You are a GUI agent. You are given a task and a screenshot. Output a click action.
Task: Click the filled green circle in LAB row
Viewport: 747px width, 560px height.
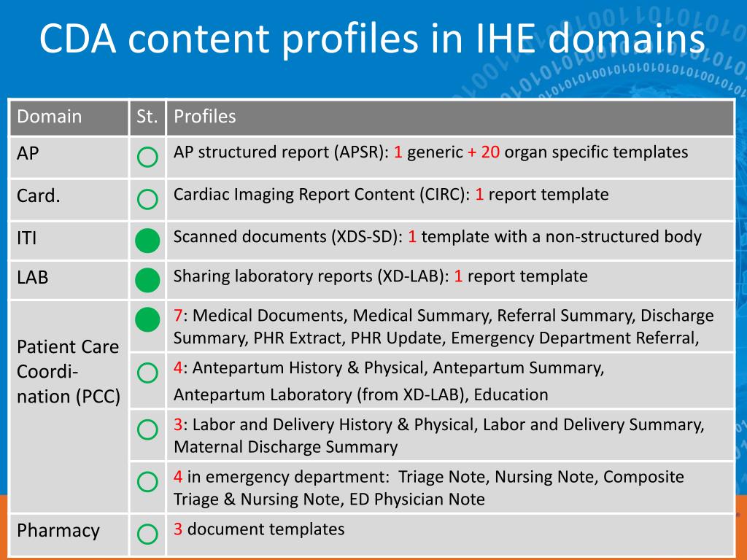(147, 280)
